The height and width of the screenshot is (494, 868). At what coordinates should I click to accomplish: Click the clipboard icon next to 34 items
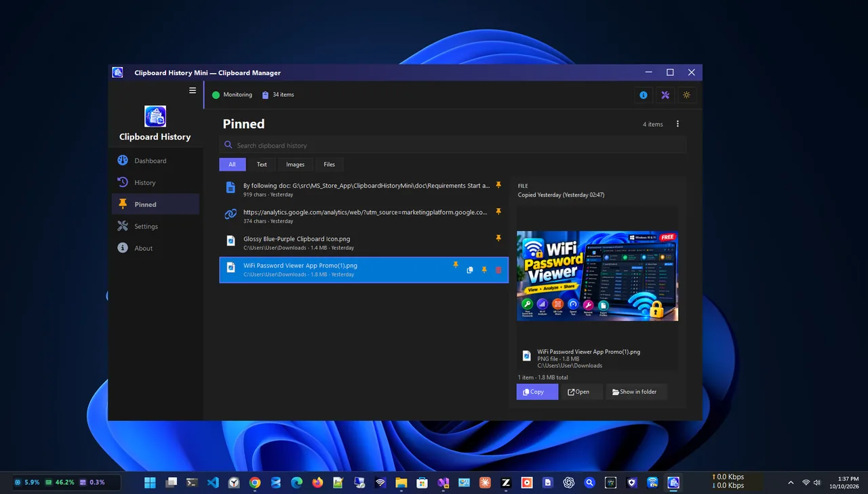click(266, 95)
